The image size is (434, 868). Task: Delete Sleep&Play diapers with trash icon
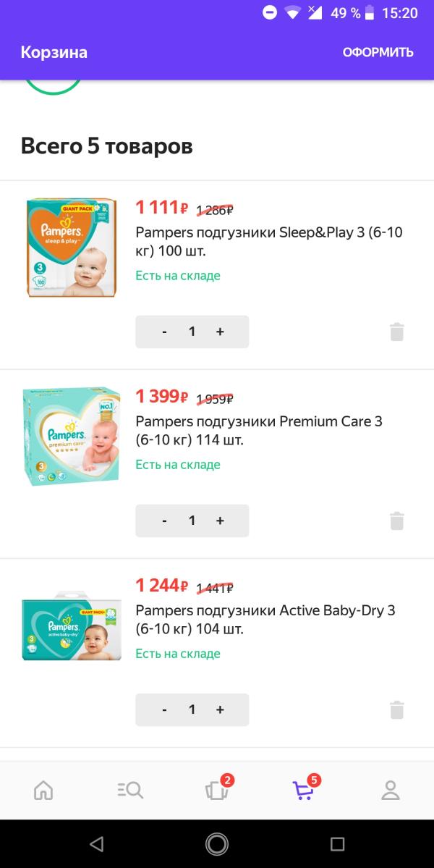pyautogui.click(x=397, y=332)
